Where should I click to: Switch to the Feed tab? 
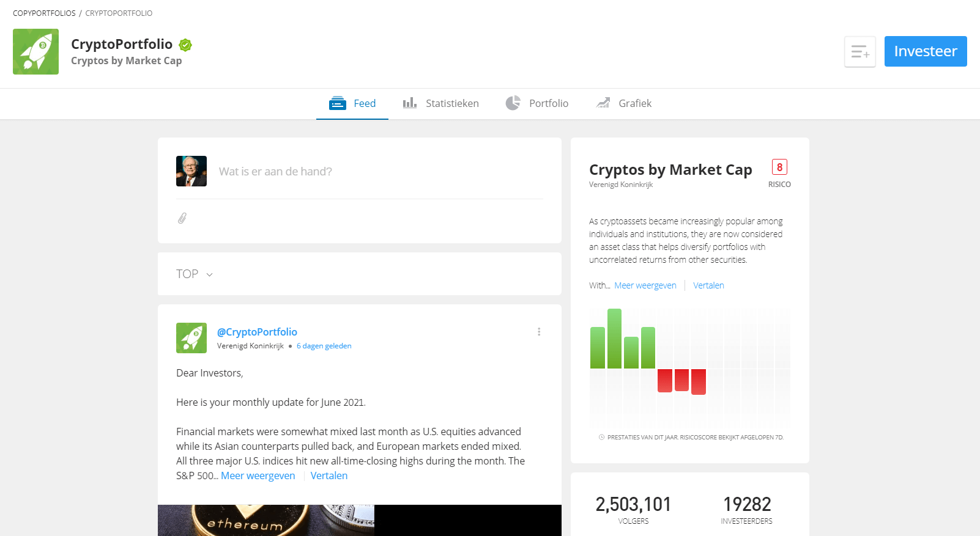pos(352,103)
